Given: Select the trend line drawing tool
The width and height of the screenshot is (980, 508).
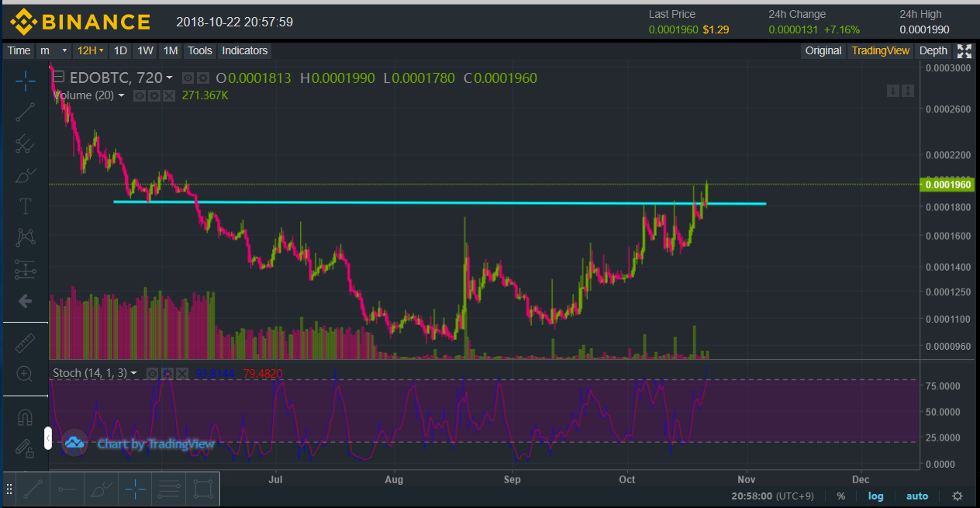Looking at the screenshot, I should pos(25,112).
